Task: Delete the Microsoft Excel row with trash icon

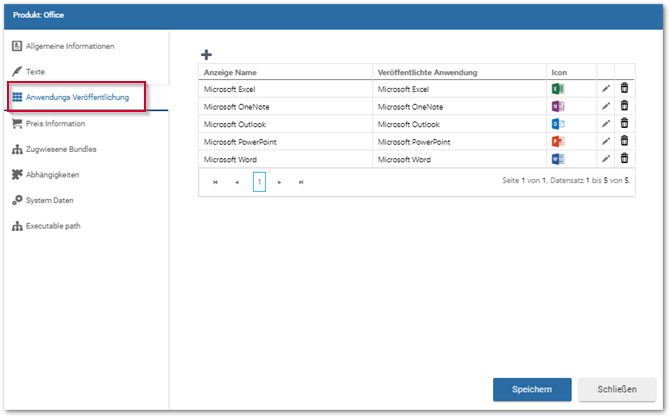Action: coord(624,88)
